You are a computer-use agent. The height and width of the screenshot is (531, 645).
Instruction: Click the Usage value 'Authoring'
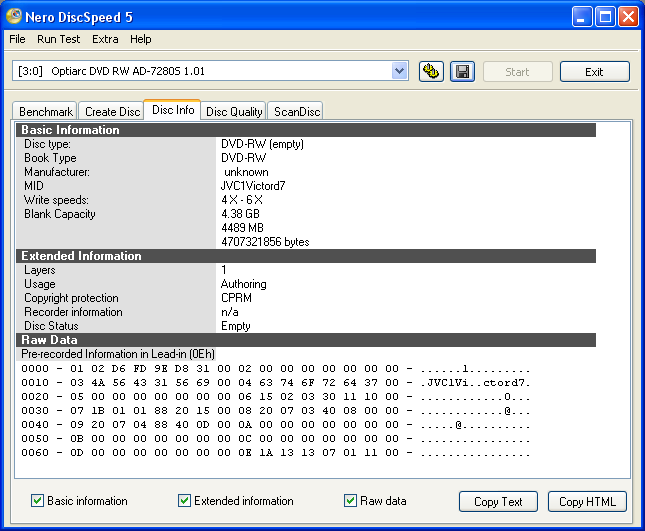coord(244,284)
